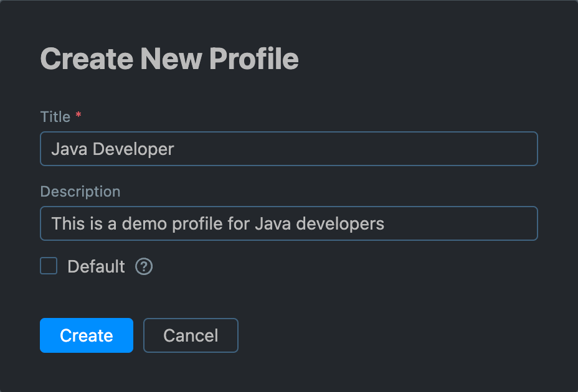This screenshot has width=578, height=392.
Task: Click the Create New Profile heading
Action: pyautogui.click(x=169, y=58)
